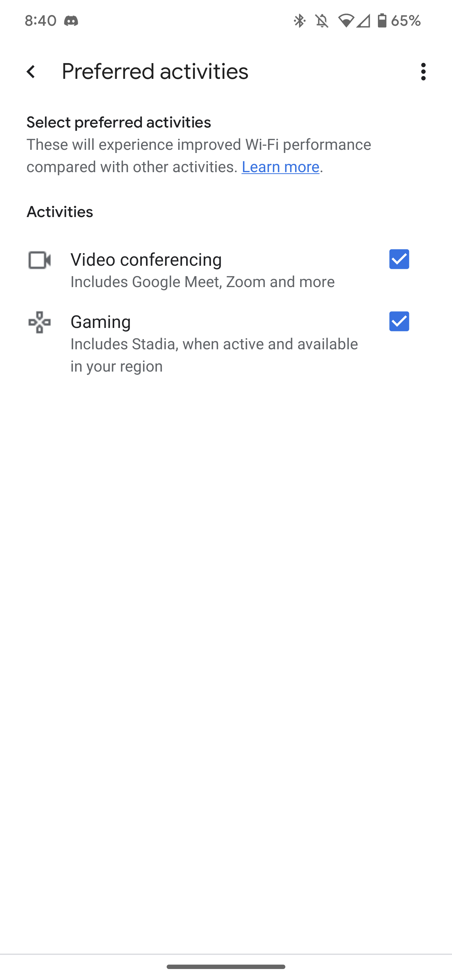Tap the Bluetooth status icon
Screen dimensions: 452x980
coord(299,20)
